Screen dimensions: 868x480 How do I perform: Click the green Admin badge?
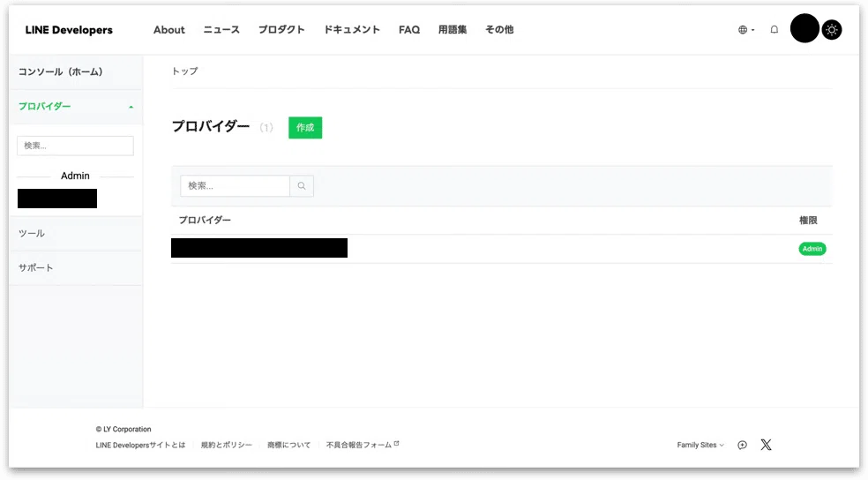[x=812, y=249]
